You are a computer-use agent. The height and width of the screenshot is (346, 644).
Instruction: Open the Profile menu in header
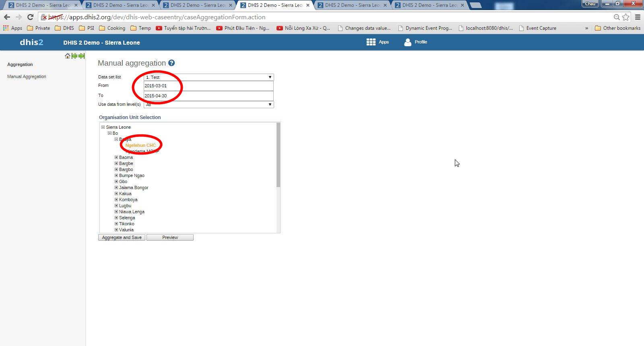coord(416,42)
